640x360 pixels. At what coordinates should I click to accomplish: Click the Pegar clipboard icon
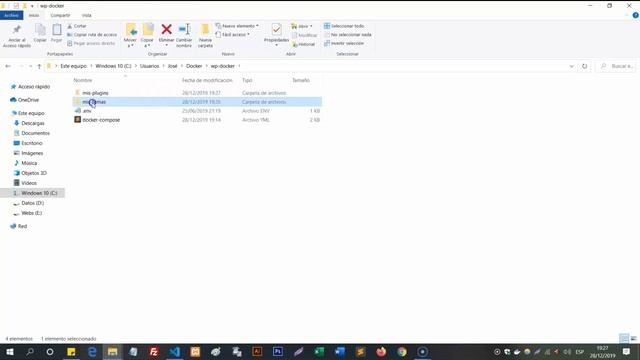(56, 30)
